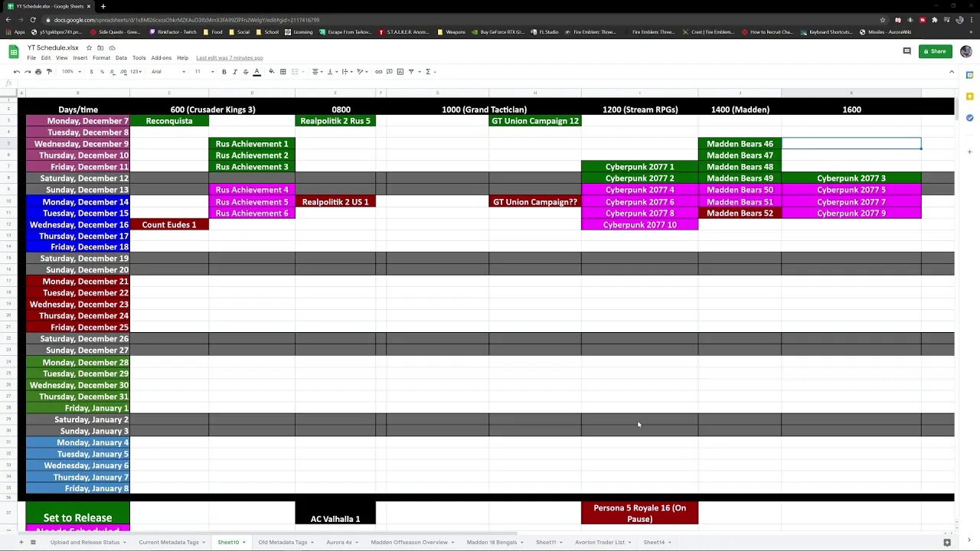Open the Horizontal align dropdown
The width and height of the screenshot is (980, 551).
click(x=316, y=72)
